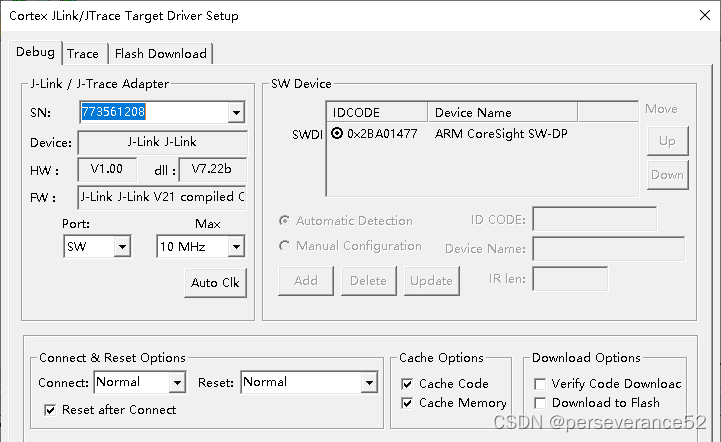Click the dll version field V7.22b
Image resolution: width=721 pixels, height=442 pixels.
tap(212, 170)
